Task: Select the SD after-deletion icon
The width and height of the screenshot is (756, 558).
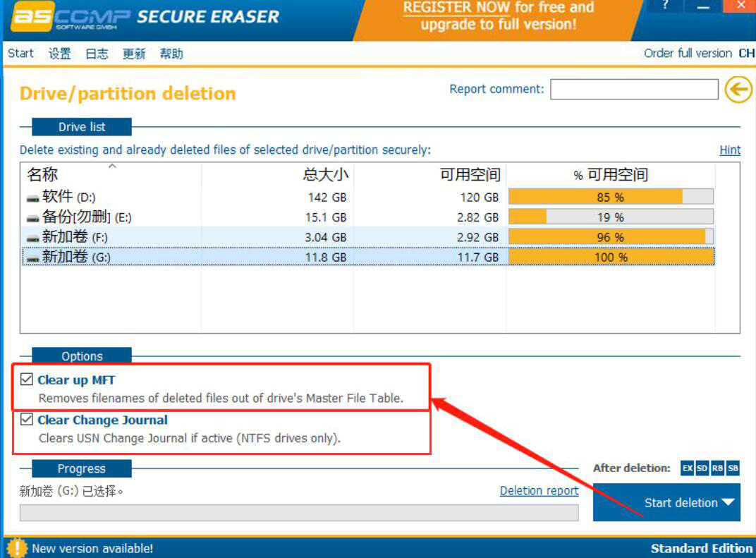Action: point(702,468)
